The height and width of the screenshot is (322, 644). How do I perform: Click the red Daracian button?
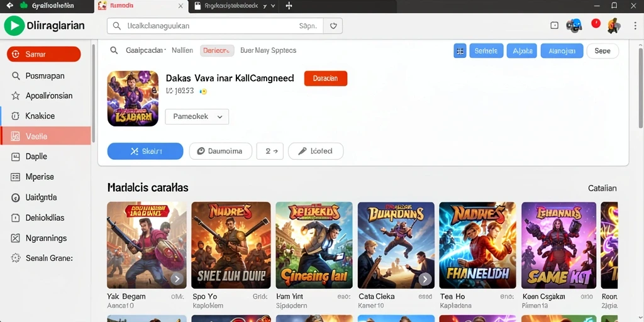point(326,79)
